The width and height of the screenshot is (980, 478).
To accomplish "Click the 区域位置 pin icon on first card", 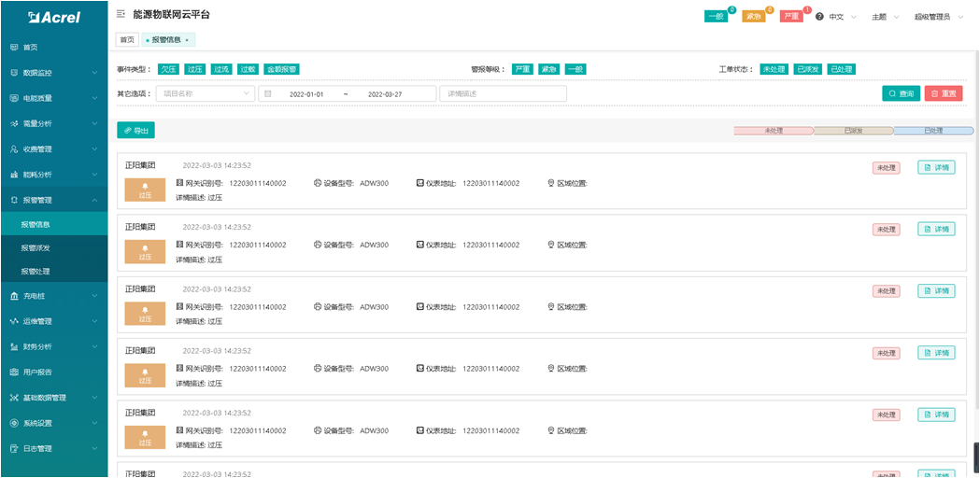I will tap(551, 183).
